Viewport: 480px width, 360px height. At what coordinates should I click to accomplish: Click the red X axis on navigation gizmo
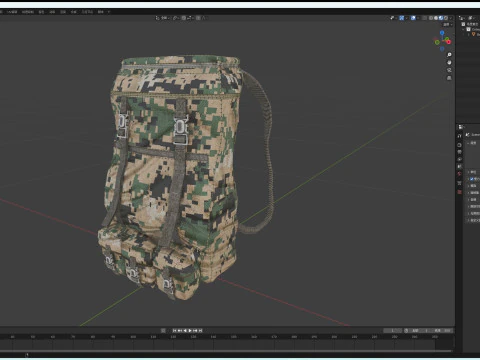point(449,42)
